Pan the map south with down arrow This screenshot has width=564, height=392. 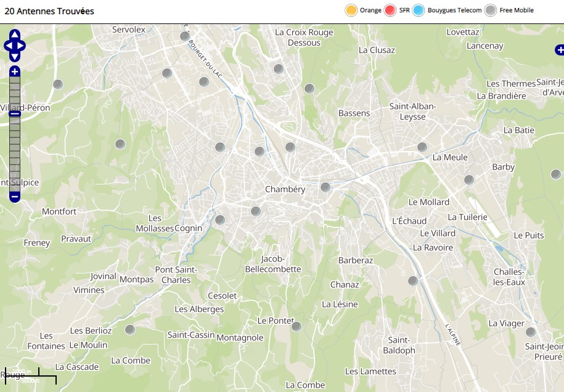pyautogui.click(x=15, y=56)
